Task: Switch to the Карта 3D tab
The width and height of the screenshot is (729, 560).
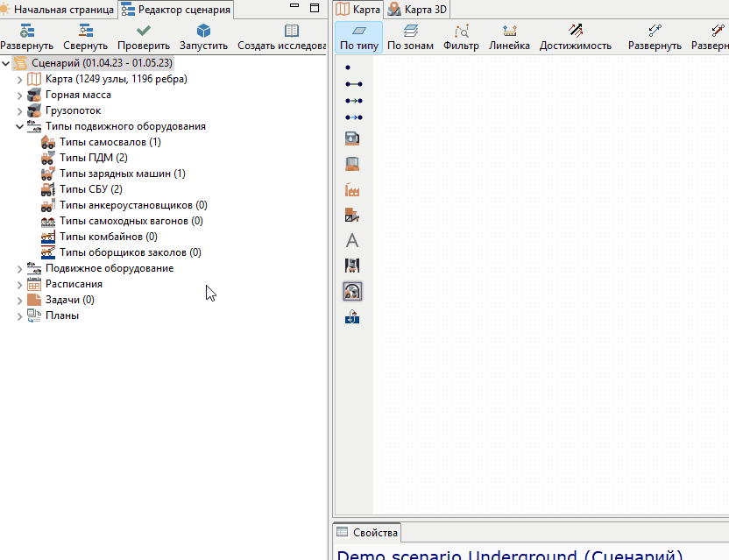Action: coord(417,10)
